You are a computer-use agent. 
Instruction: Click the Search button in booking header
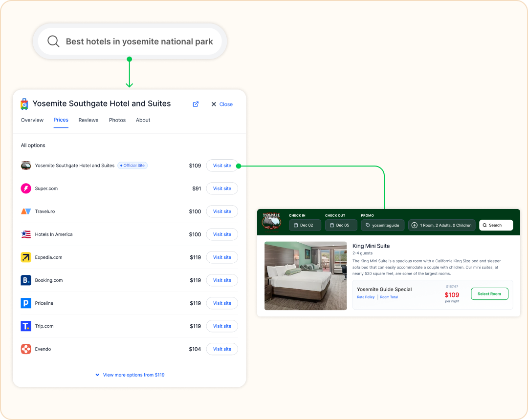(496, 225)
